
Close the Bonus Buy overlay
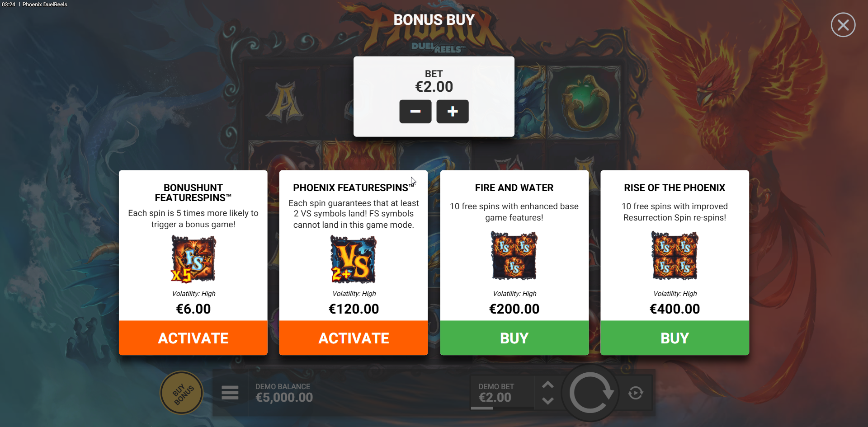point(843,25)
